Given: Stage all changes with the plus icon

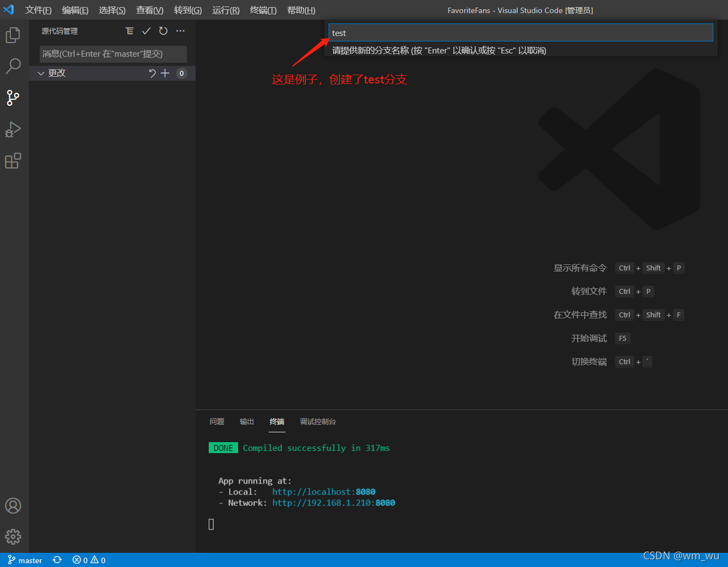Looking at the screenshot, I should (165, 73).
